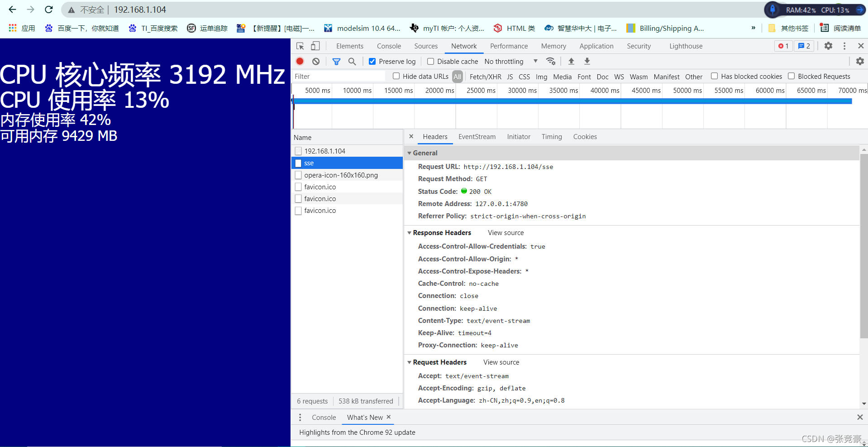
Task: Click the Filter input field
Action: coord(339,76)
